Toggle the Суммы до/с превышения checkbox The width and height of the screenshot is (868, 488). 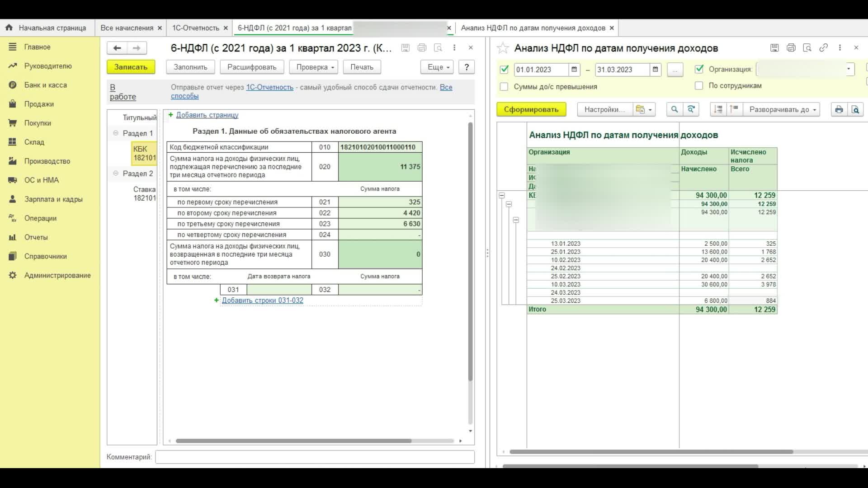tap(504, 86)
